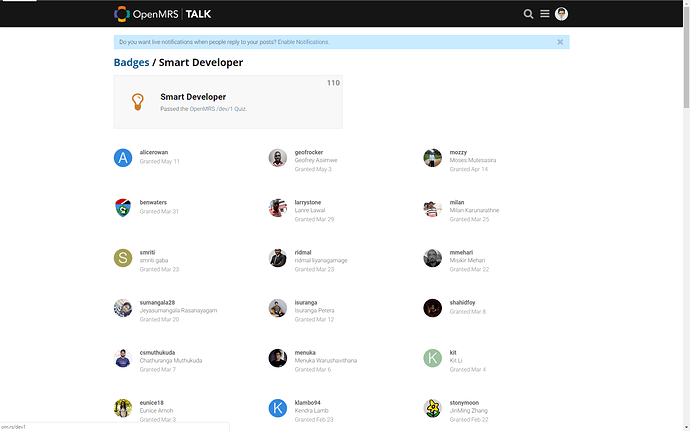Open the alicerowan username link
The image size is (690, 431).
pyautogui.click(x=154, y=152)
